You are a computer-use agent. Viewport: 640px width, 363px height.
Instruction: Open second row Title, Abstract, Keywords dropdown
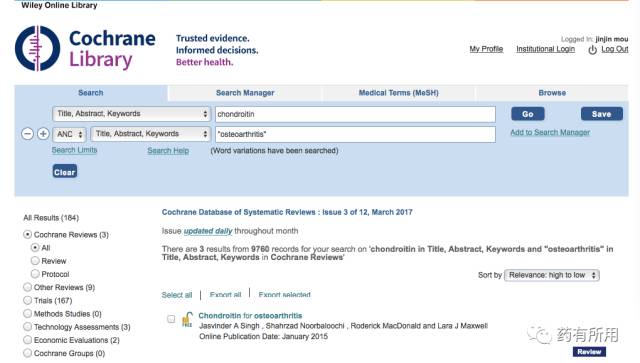151,134
